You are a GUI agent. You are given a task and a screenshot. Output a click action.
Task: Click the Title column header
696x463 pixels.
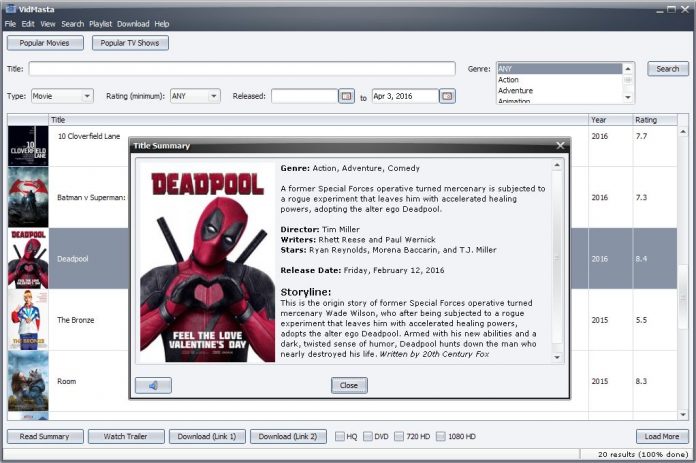[318, 120]
